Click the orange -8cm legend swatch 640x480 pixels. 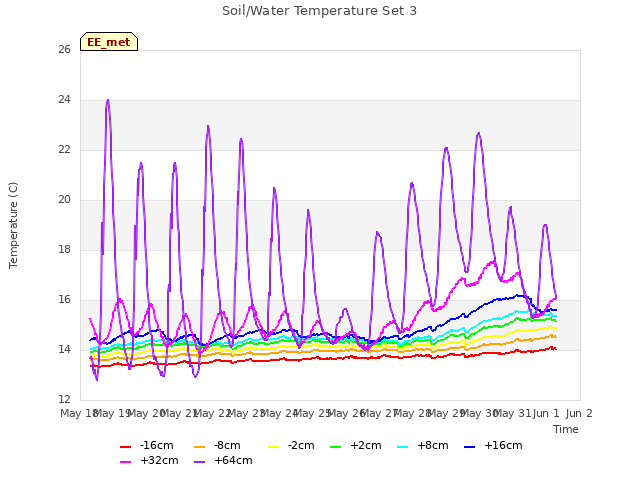tap(200, 447)
